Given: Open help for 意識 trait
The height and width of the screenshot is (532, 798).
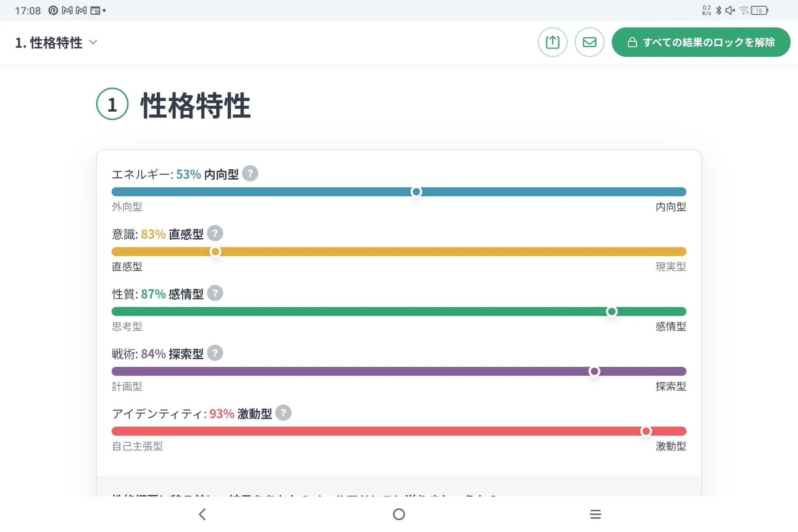Looking at the screenshot, I should [x=215, y=233].
